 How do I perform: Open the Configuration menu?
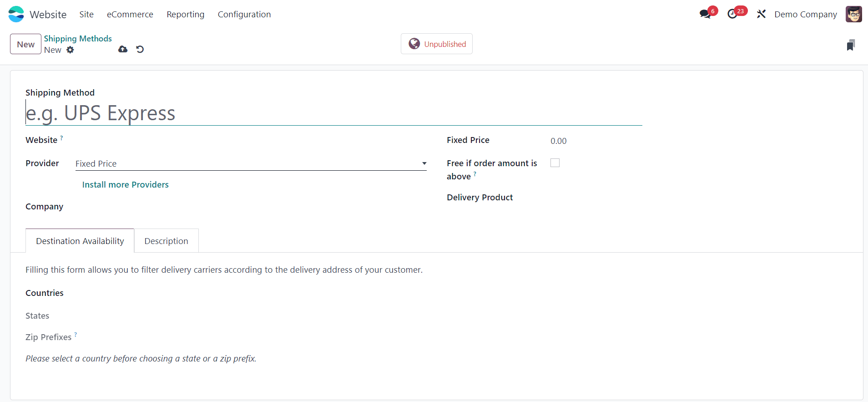click(x=244, y=15)
